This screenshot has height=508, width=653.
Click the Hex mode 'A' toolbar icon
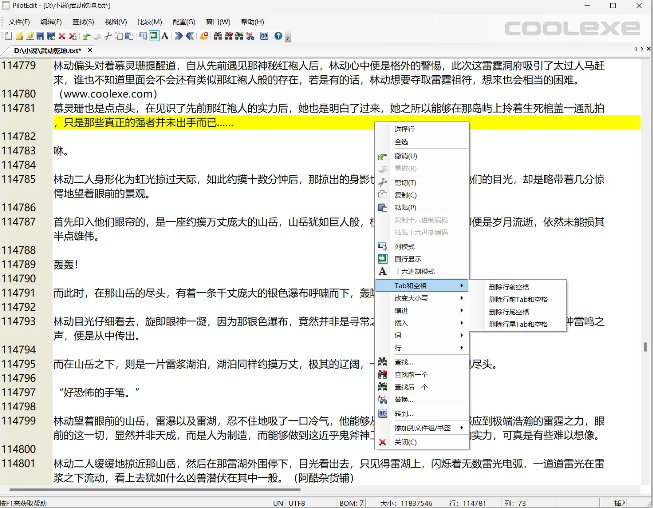[x=165, y=36]
